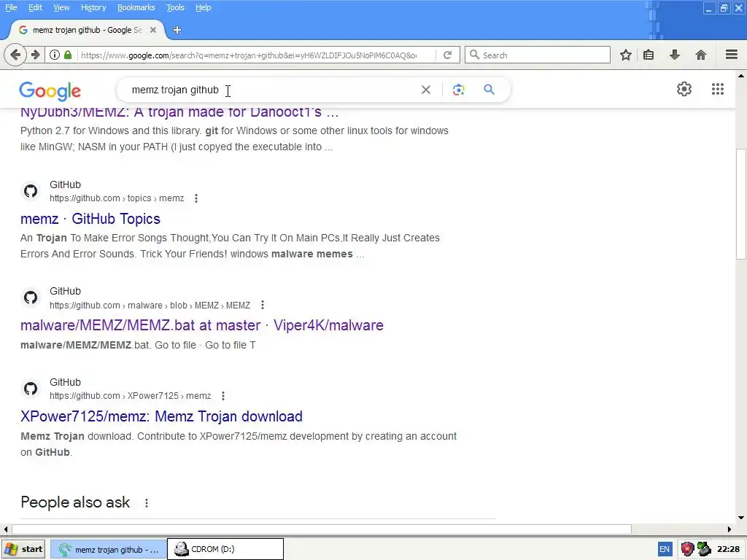Open the Google apps grid
This screenshot has height=560, width=747.
(718, 89)
